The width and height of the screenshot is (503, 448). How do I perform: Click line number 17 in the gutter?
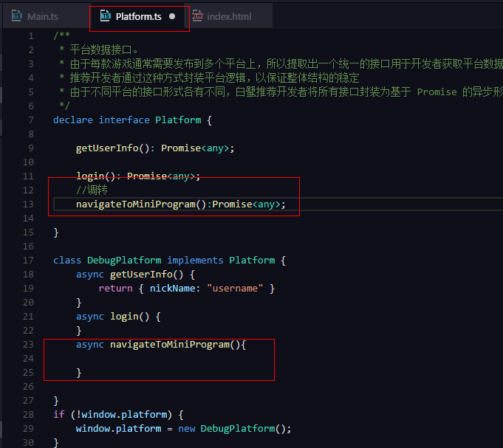(x=28, y=261)
